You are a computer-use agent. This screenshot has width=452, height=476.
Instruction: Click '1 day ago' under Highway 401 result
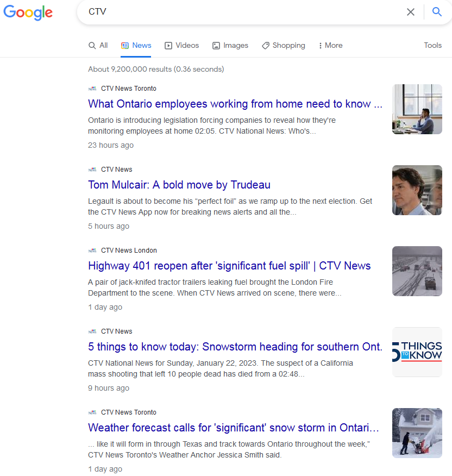point(105,307)
